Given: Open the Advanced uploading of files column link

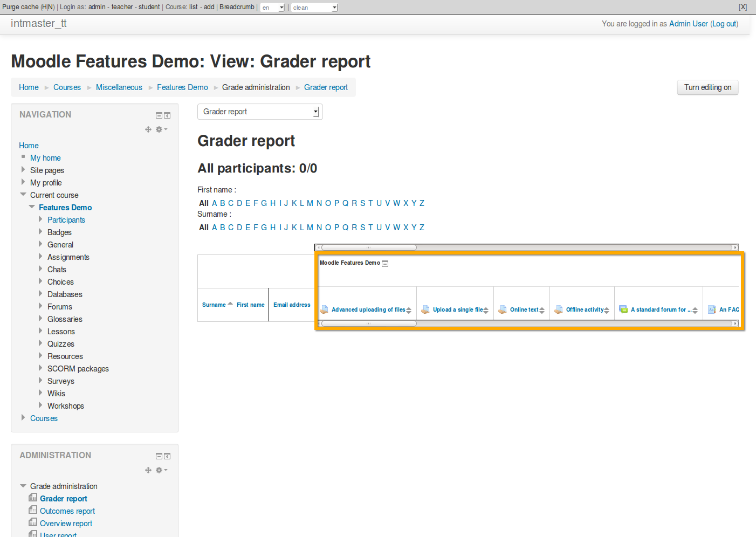Looking at the screenshot, I should [368, 309].
